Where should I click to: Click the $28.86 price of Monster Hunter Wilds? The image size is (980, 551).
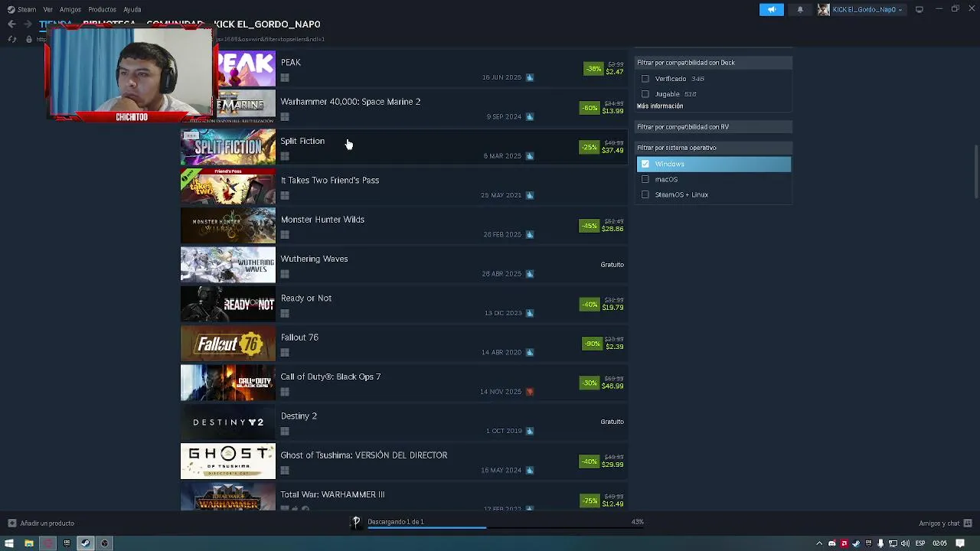tap(612, 229)
